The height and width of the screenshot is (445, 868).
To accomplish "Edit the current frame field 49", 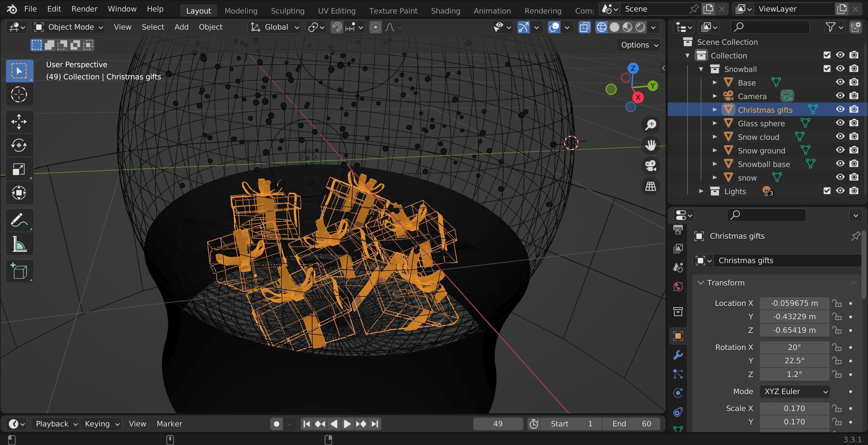I will click(498, 424).
